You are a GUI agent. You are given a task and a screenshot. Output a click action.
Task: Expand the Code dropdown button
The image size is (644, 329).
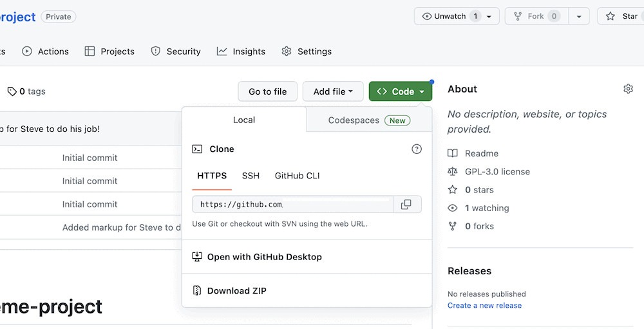coord(400,91)
